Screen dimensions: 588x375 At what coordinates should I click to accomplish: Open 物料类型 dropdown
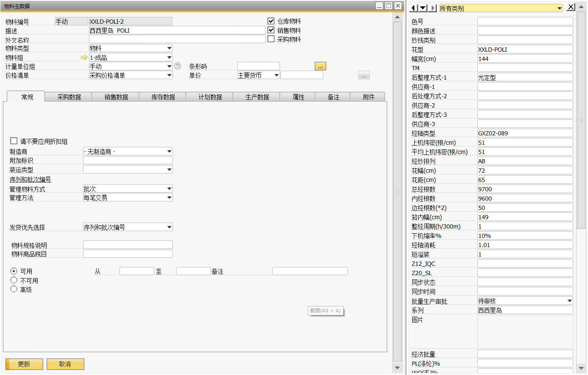(x=169, y=48)
